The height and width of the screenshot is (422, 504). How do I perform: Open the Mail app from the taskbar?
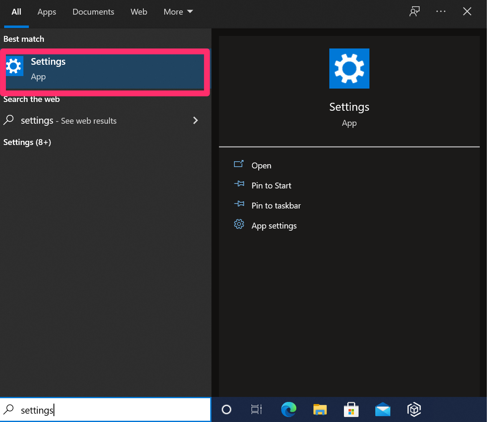click(x=383, y=409)
